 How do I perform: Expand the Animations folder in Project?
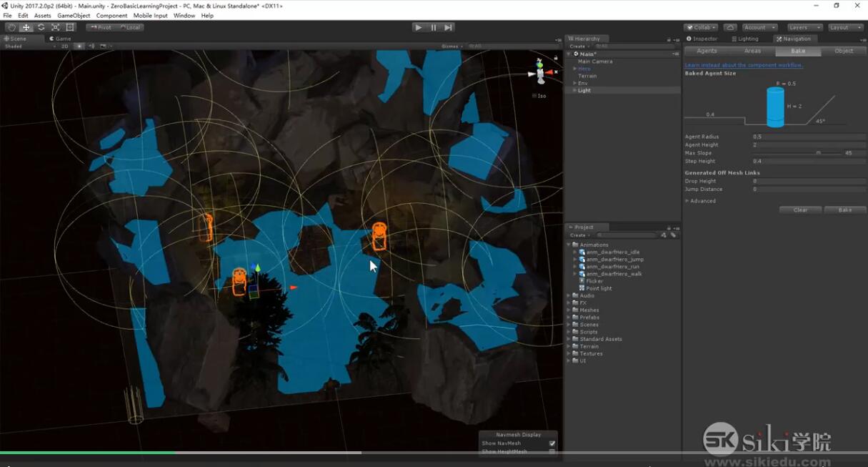pyautogui.click(x=569, y=244)
